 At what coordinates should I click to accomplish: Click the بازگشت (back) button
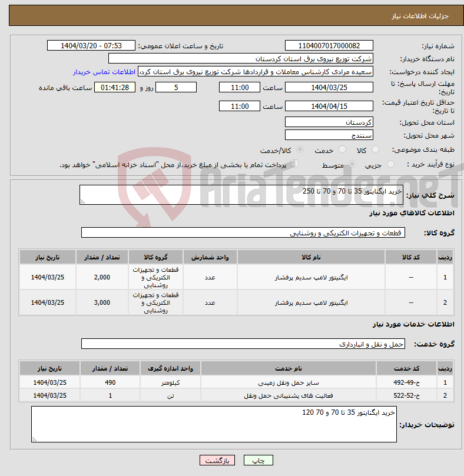[217, 460]
